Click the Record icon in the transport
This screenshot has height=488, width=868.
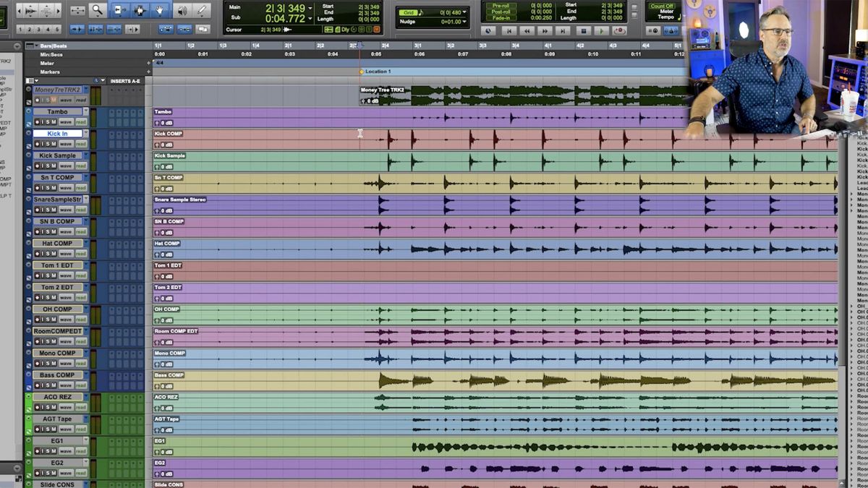point(619,30)
